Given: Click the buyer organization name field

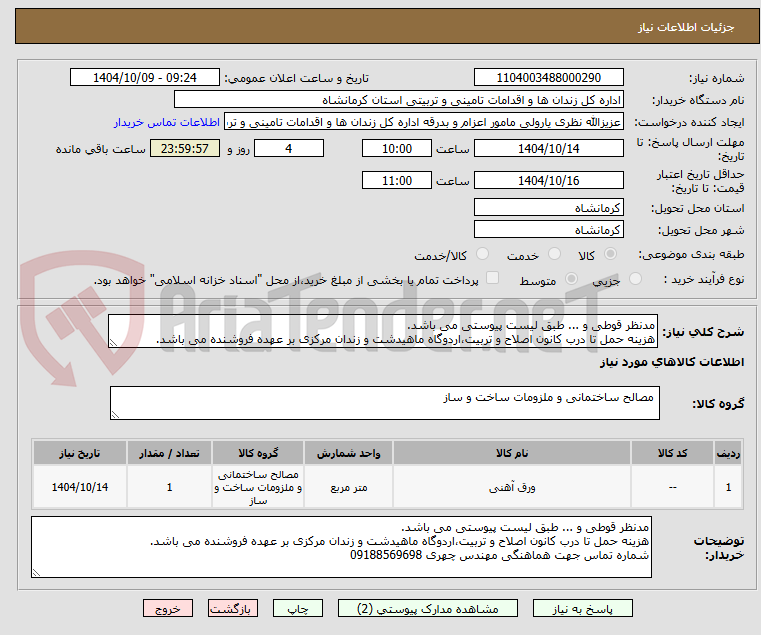Looking at the screenshot, I should click(x=398, y=100).
